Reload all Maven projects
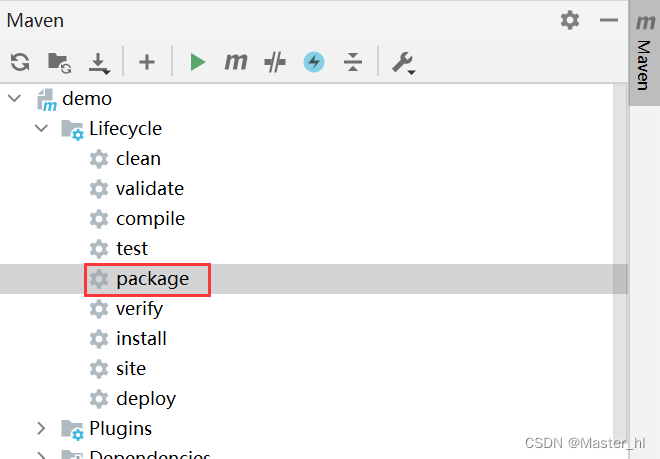Screen dimensions: 660x459 (x=20, y=62)
